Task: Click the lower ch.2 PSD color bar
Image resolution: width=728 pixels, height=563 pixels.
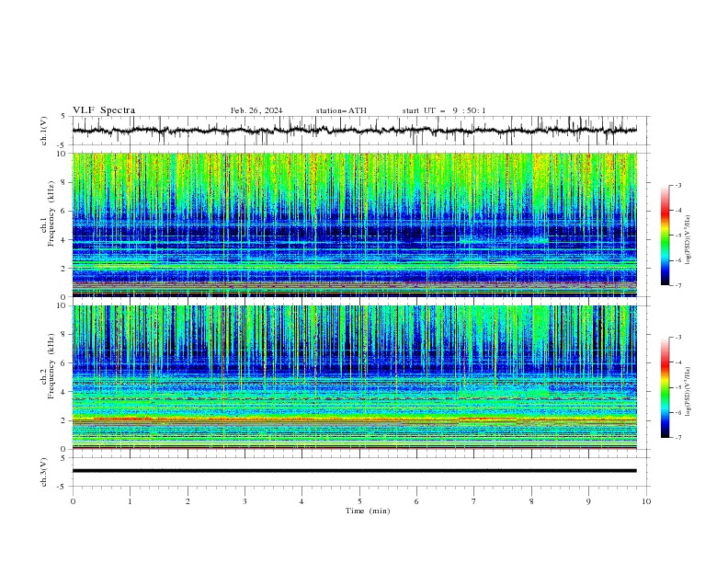Action: pos(665,387)
